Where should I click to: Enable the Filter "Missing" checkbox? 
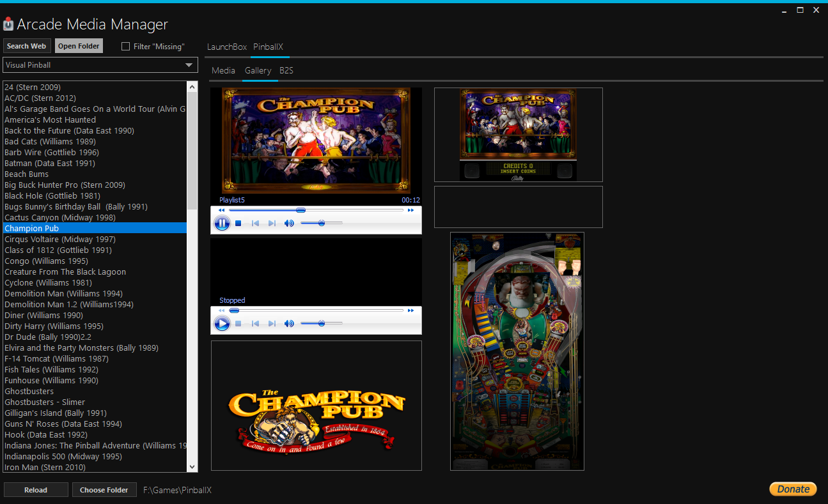[x=125, y=46]
